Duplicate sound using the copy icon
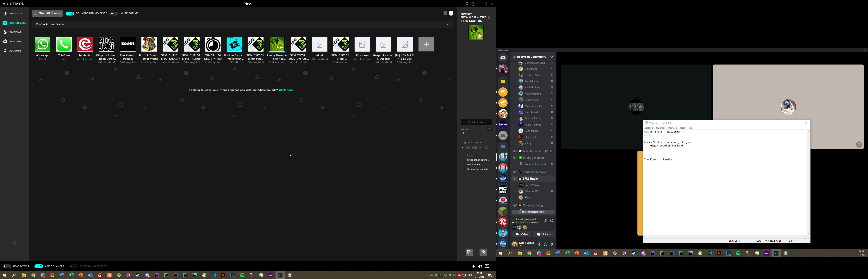The image size is (868, 279). [x=469, y=252]
